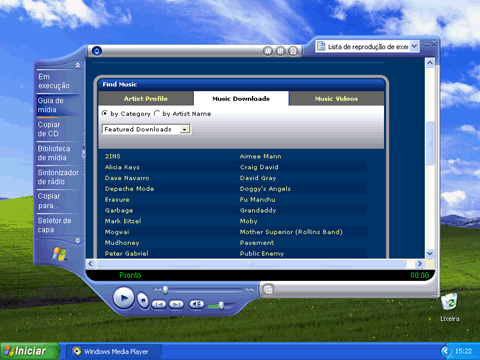
Task: Click the vertical scrollbar up arrow
Action: pos(430,62)
